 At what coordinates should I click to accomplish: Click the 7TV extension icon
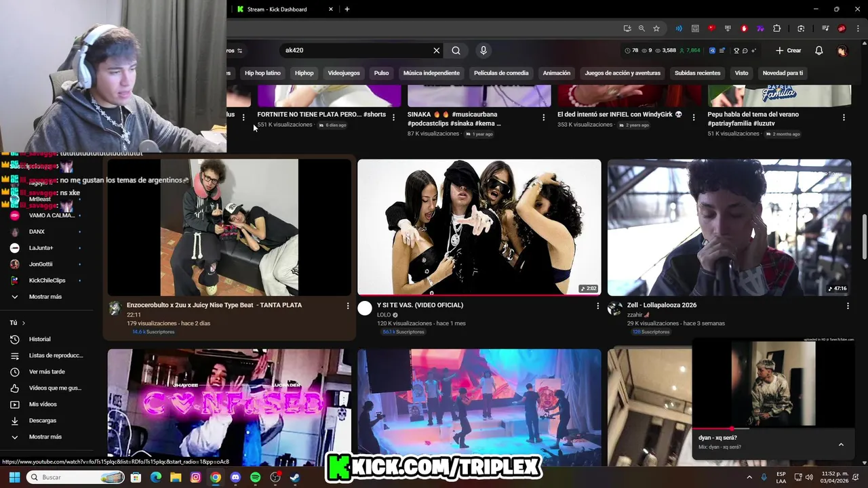[760, 28]
